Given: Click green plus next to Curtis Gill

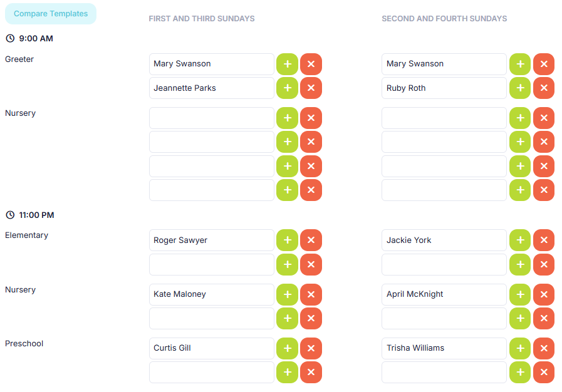Looking at the screenshot, I should click(287, 348).
